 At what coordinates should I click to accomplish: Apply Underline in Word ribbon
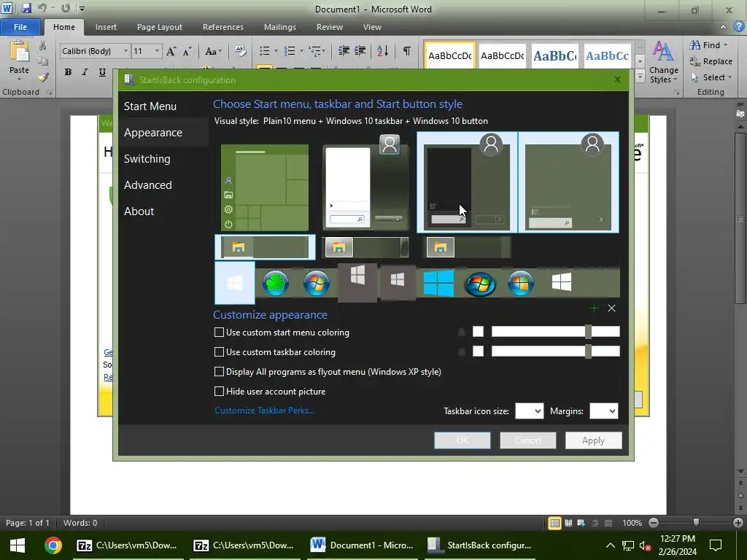tap(102, 72)
